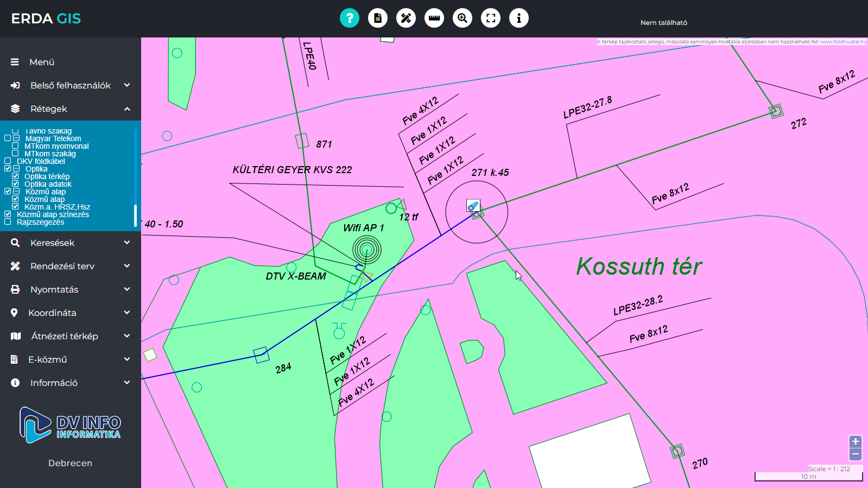
Task: Activate the ruler measurement tool
Action: [x=434, y=18]
